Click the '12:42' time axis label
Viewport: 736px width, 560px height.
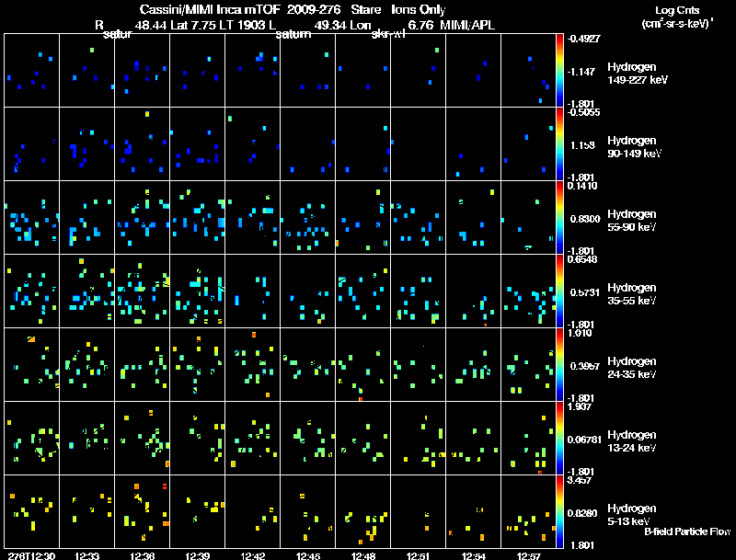click(x=252, y=555)
